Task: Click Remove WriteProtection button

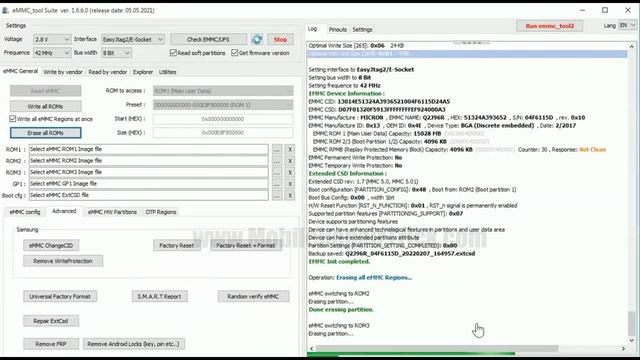Action: tap(63, 261)
